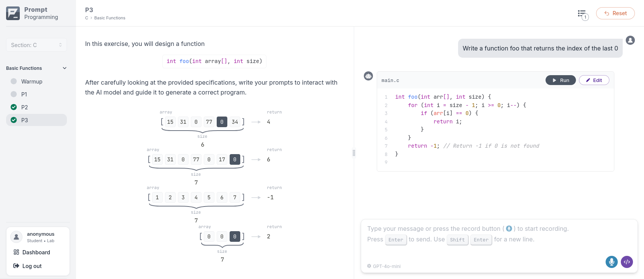Open the task list icon with badge
644x279 pixels.
(583, 15)
